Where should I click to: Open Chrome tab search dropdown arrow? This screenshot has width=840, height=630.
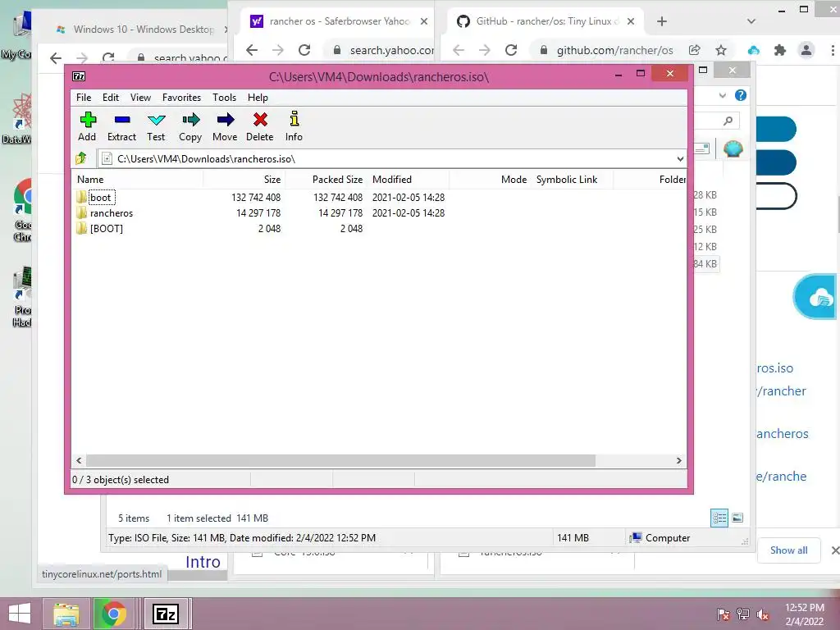click(x=751, y=21)
